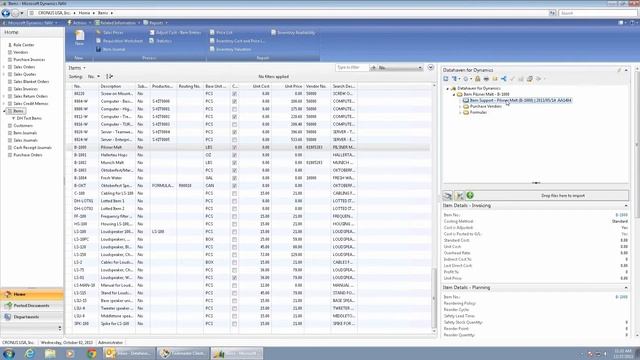Image resolution: width=640 pixels, height=360 pixels.
Task: Select Customers in the navigation pane
Action: [x=23, y=126]
